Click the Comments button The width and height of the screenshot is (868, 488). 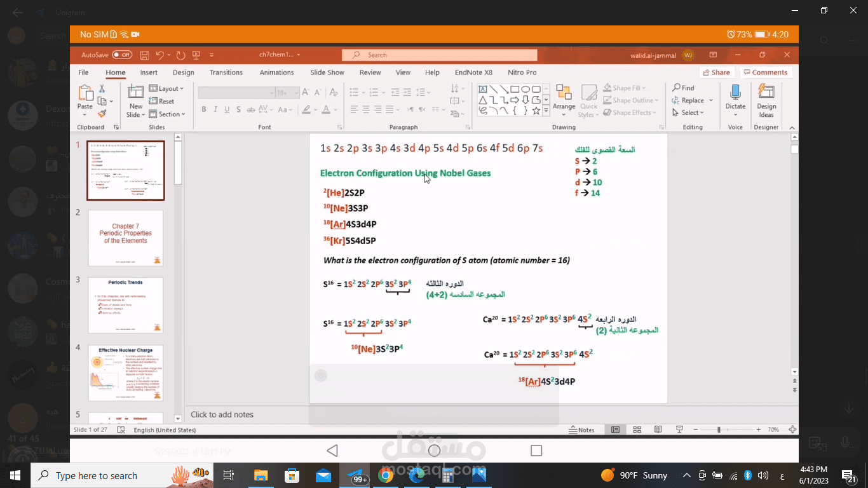(x=766, y=72)
